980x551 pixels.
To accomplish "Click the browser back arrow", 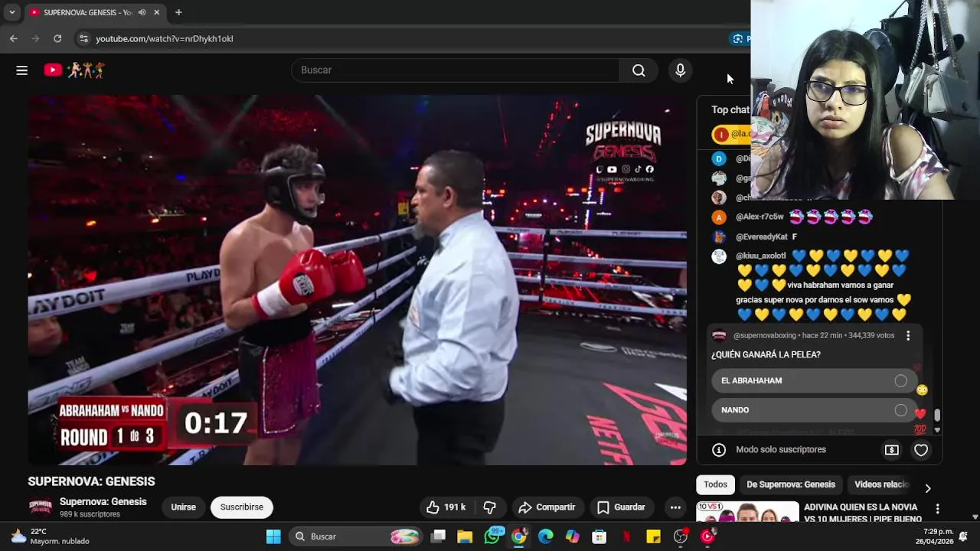I will click(14, 38).
